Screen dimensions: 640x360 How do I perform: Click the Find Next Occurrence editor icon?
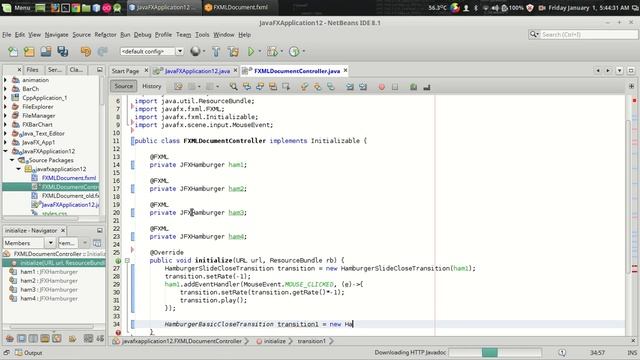tap(260, 87)
